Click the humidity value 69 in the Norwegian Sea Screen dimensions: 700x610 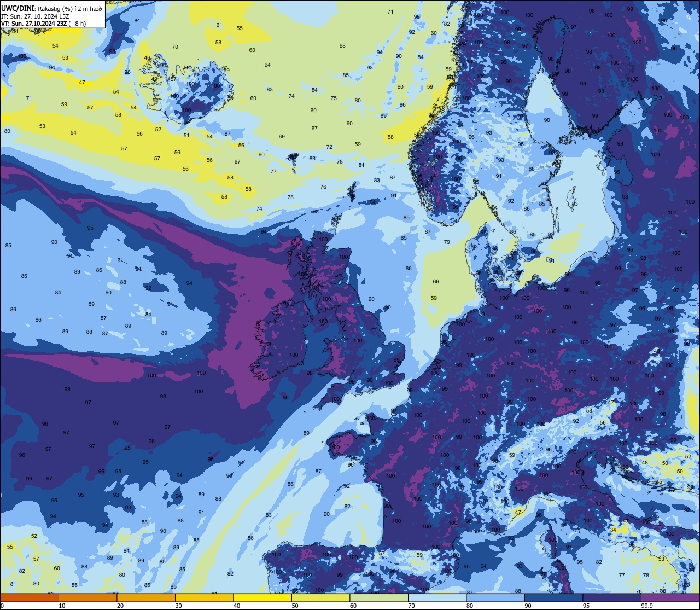point(282,136)
